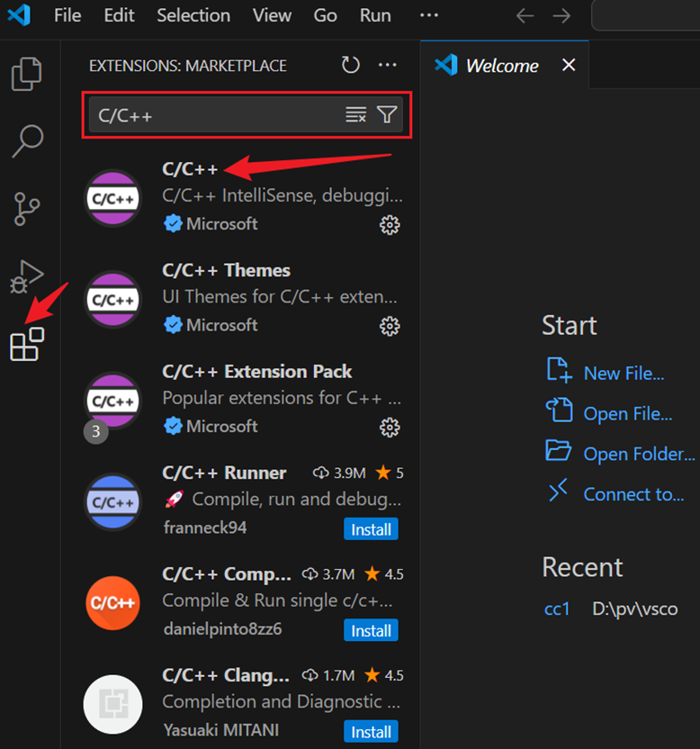This screenshot has height=749, width=700.
Task: Click the C/C++ extension purple icon
Action: click(112, 198)
